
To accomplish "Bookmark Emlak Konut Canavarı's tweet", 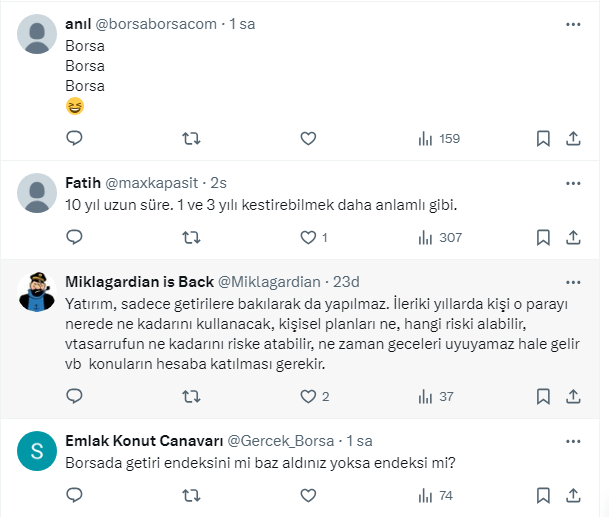I will coord(542,495).
